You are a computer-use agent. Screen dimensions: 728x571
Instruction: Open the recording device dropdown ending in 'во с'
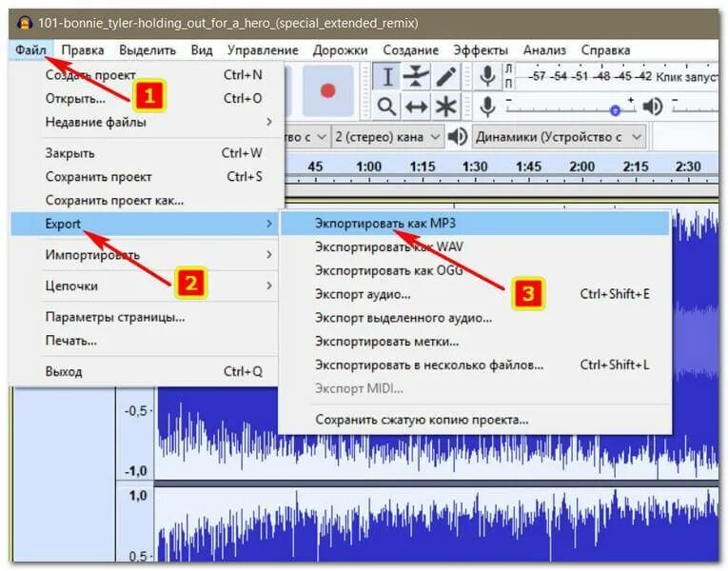[x=306, y=137]
